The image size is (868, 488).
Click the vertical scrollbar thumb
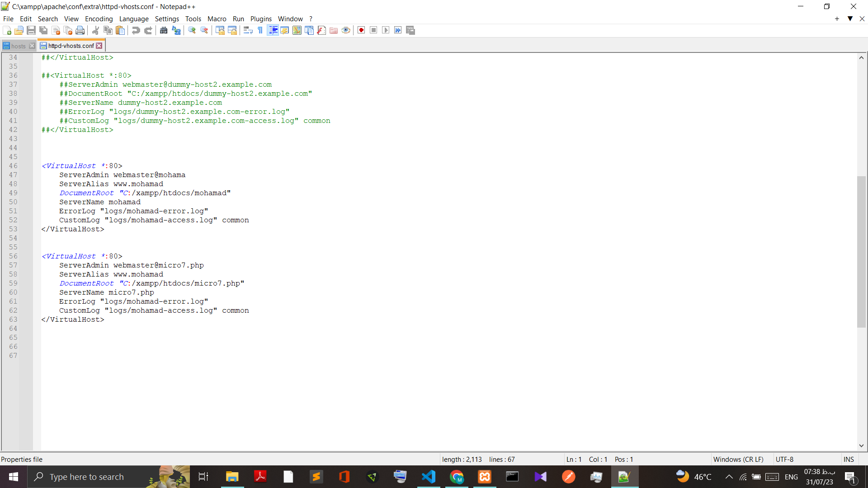(x=861, y=252)
